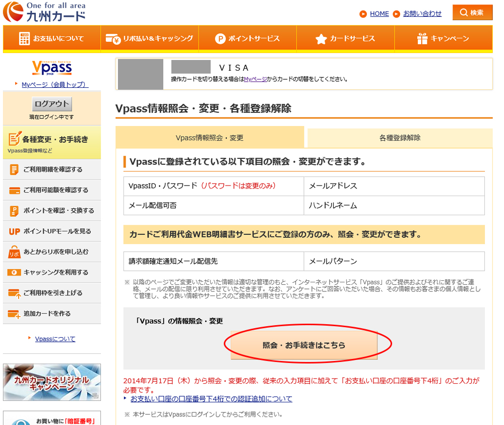Viewport: 504px width, 425px height.
Task: Click the メールパターン table cell
Action: (394, 261)
